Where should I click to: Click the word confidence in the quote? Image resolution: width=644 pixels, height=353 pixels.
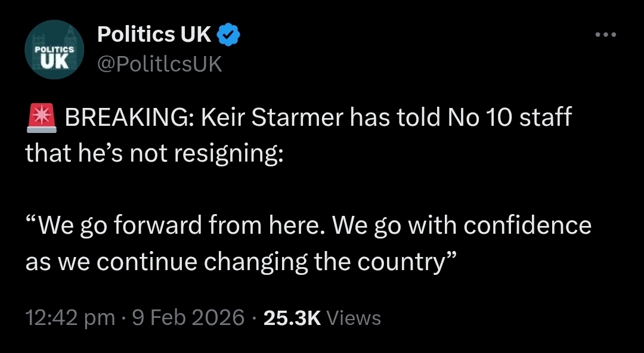[x=527, y=226]
